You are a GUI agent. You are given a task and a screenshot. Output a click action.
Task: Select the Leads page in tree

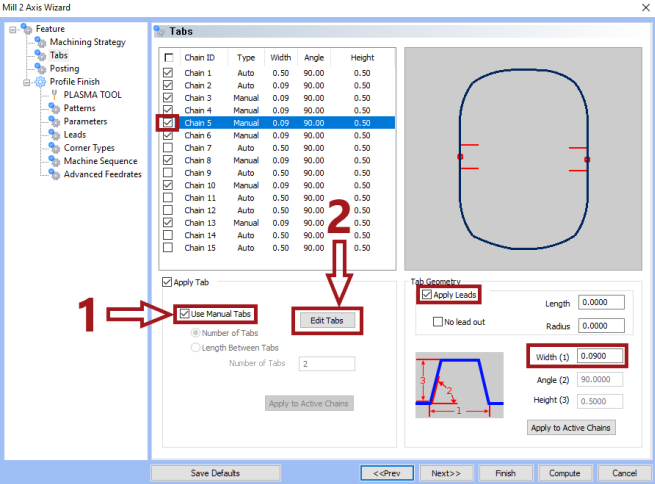coord(75,134)
